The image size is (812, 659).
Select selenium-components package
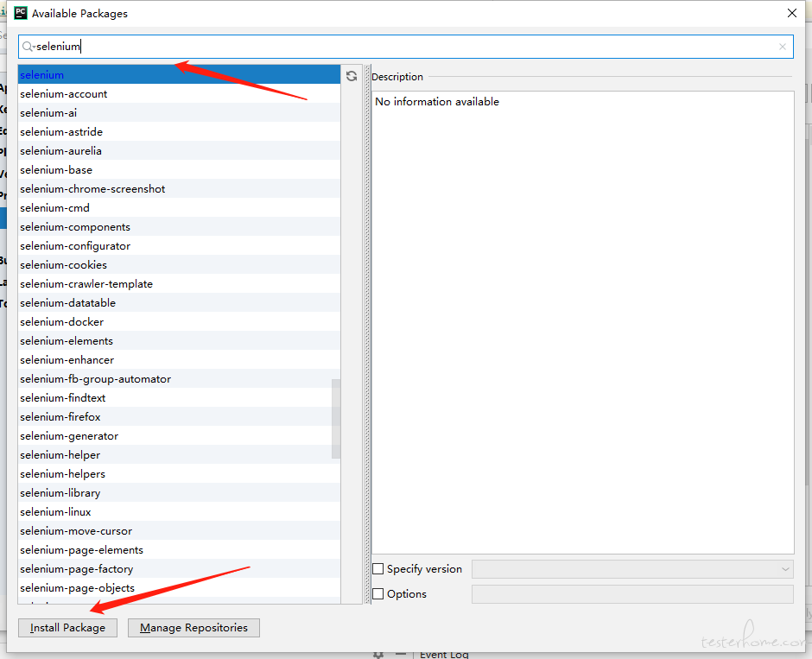click(x=179, y=227)
